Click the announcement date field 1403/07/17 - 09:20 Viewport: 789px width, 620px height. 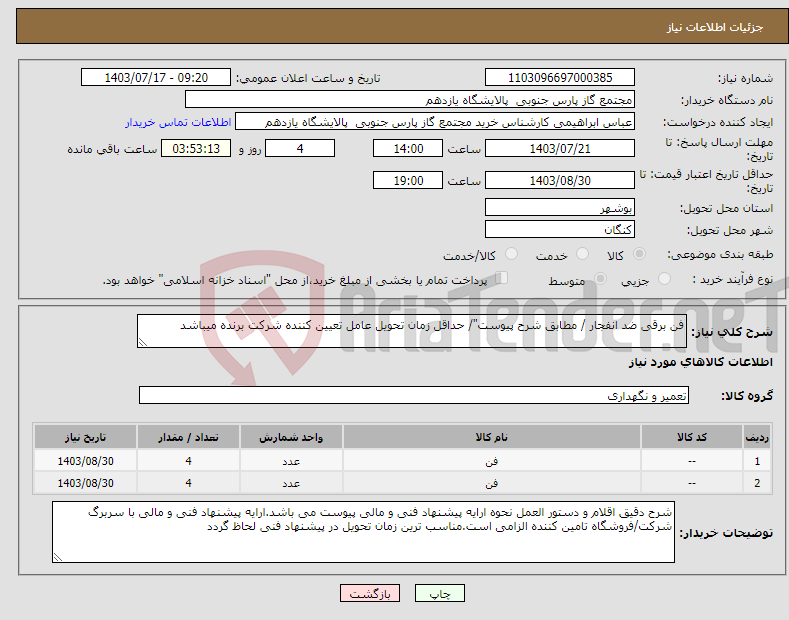click(156, 78)
